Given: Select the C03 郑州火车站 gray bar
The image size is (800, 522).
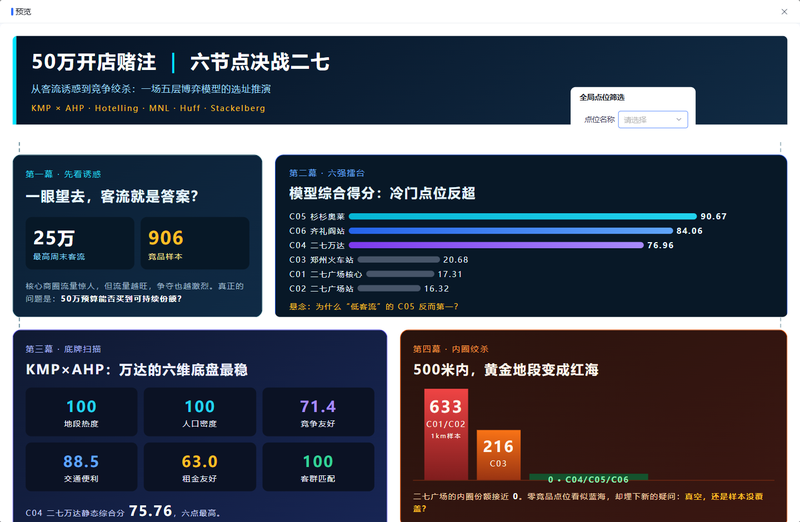Looking at the screenshot, I should [398, 260].
